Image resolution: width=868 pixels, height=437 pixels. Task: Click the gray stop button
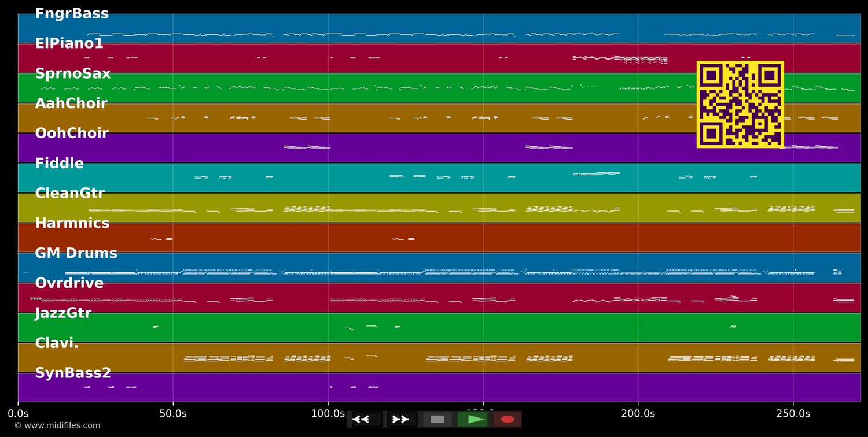coord(437,419)
